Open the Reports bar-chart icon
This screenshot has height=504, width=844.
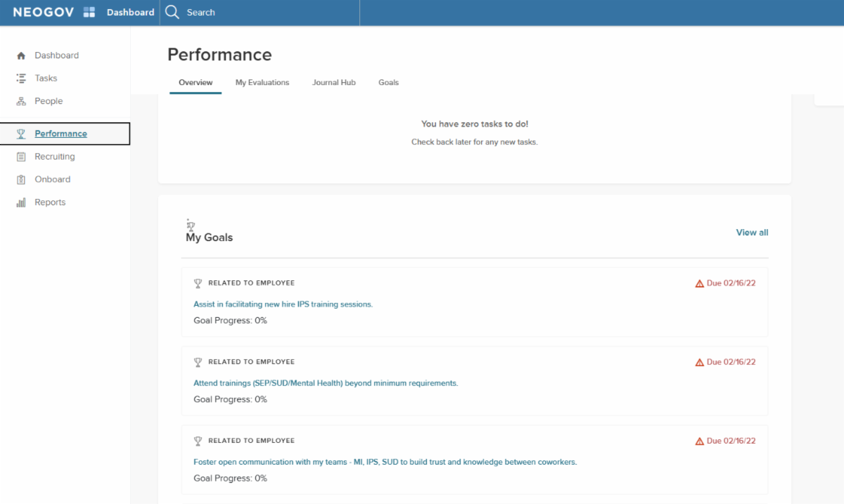(20, 202)
